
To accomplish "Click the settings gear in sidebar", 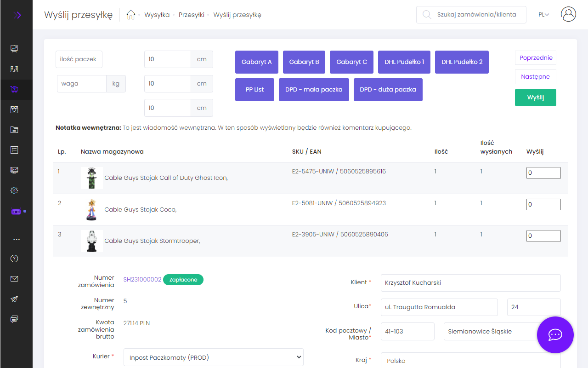I will pyautogui.click(x=15, y=190).
